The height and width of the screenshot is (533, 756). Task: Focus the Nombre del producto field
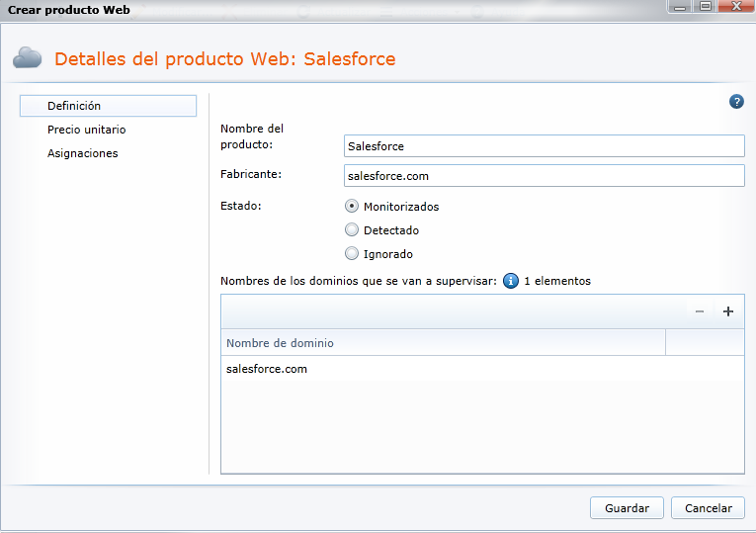click(544, 145)
